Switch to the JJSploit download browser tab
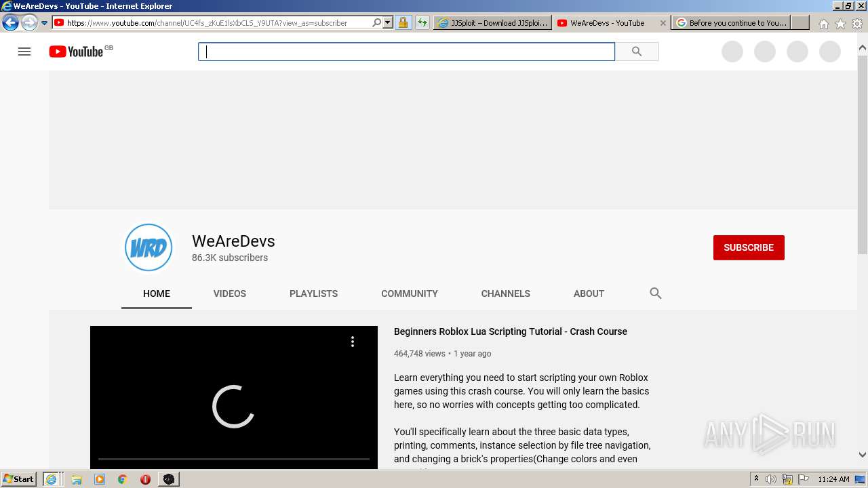 point(492,23)
